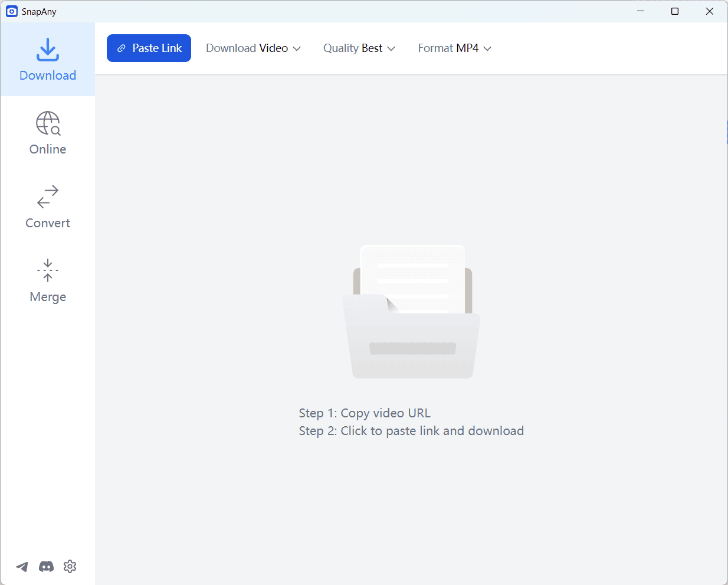
Task: Maximize the SnapAny window
Action: click(x=675, y=11)
